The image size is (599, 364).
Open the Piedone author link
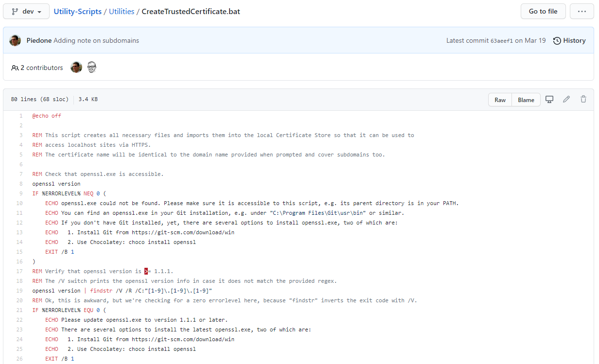[x=39, y=40]
